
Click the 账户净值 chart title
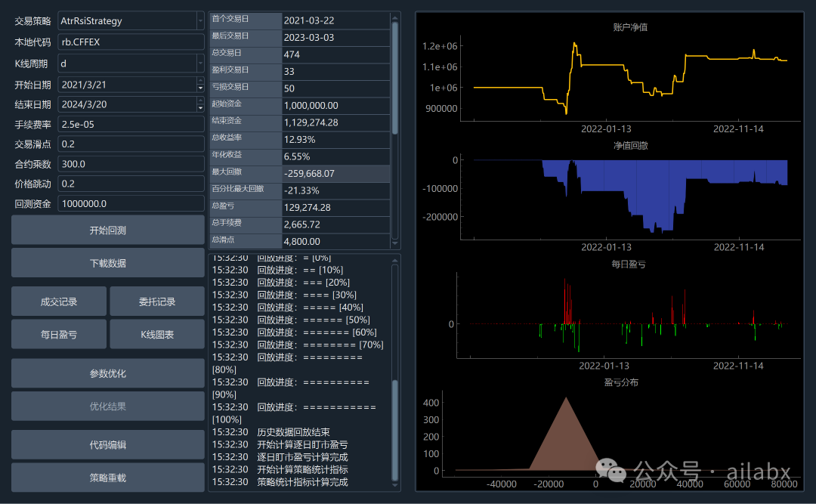[630, 27]
